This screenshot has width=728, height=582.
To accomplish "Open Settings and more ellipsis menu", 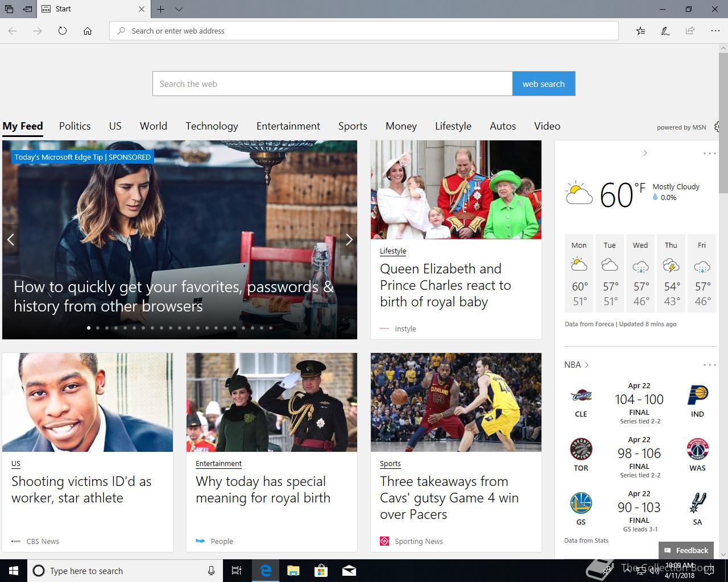I will (x=715, y=31).
